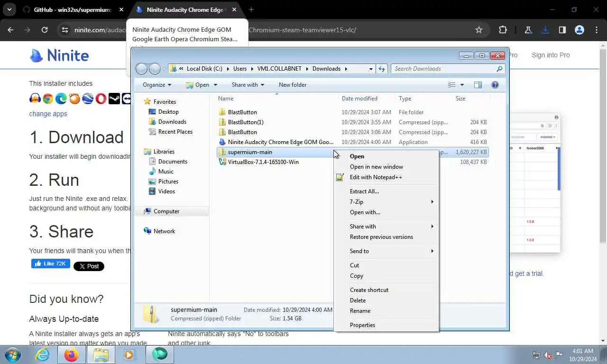Open Recent Places in the navigation pane
Image resolution: width=607 pixels, height=364 pixels.
click(175, 132)
